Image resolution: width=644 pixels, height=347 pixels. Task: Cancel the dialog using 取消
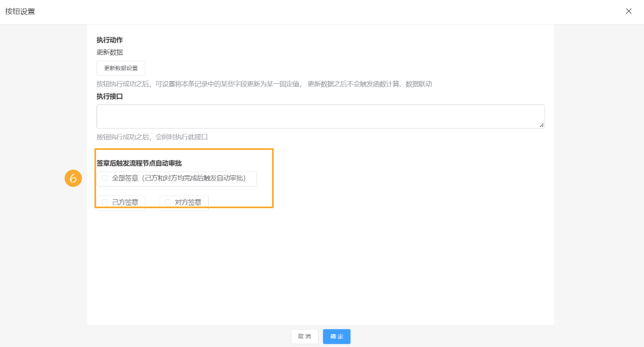[304, 336]
